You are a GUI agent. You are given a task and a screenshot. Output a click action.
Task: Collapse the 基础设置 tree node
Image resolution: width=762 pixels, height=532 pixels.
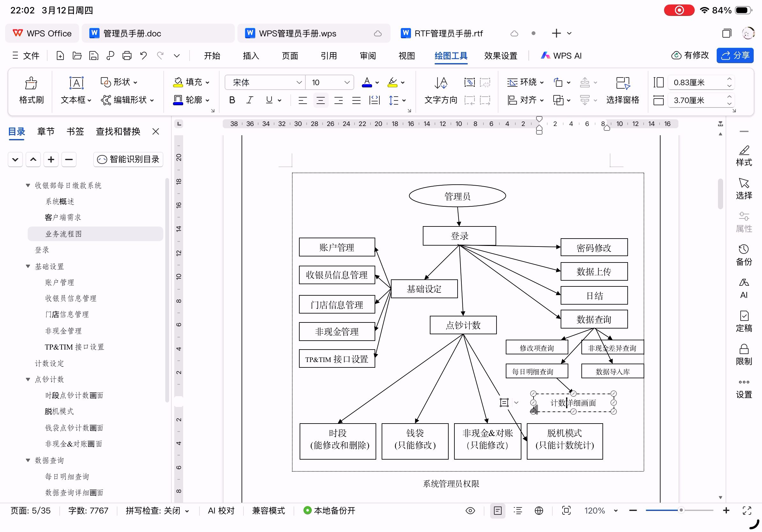(28, 266)
